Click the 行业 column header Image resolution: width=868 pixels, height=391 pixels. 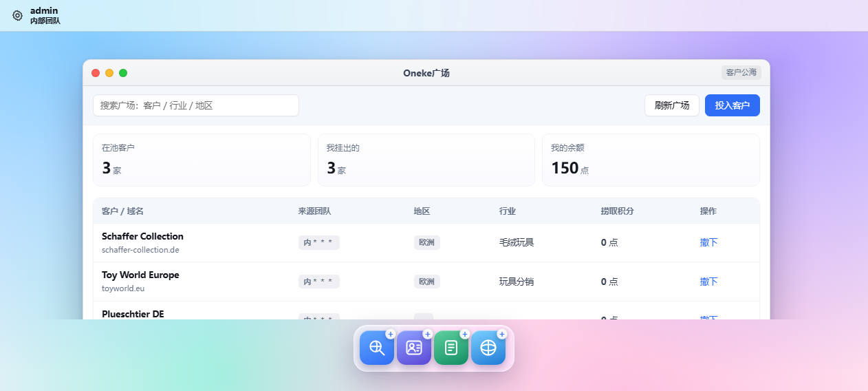point(508,211)
